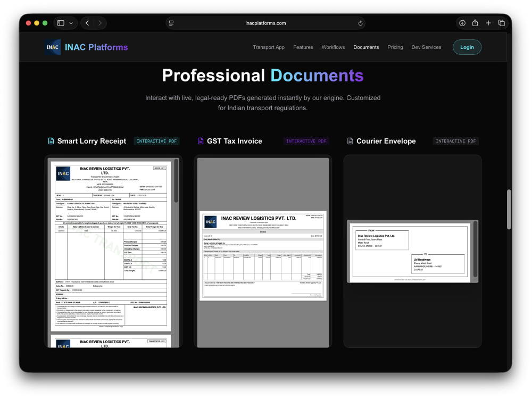The height and width of the screenshot is (399, 532).
Task: Click the Login button
Action: pos(467,47)
